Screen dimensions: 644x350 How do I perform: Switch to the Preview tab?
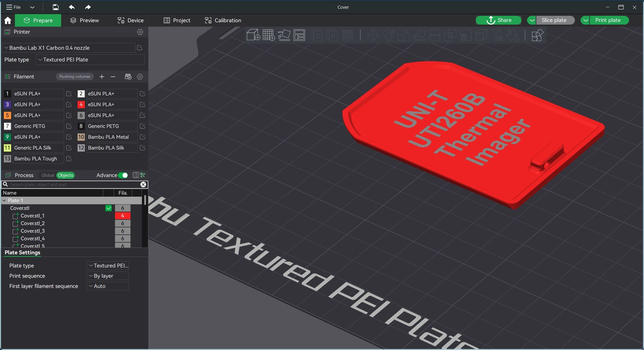85,20
